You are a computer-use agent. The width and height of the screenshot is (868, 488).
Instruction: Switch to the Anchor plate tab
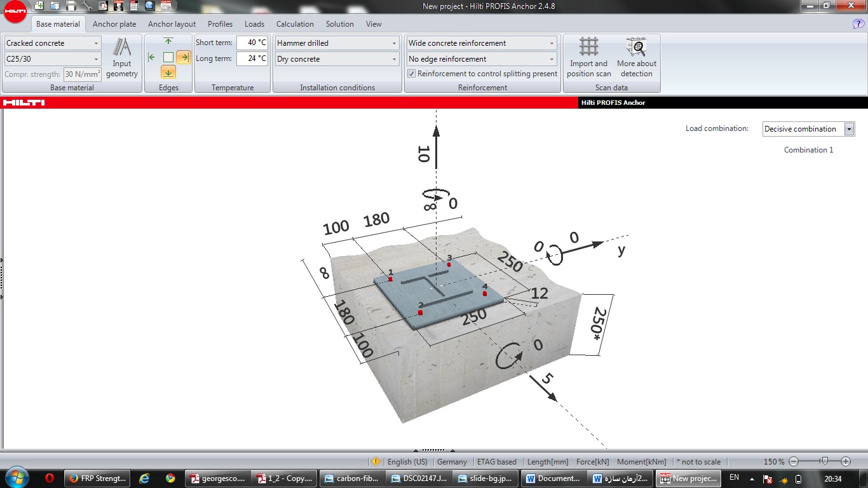coord(114,24)
